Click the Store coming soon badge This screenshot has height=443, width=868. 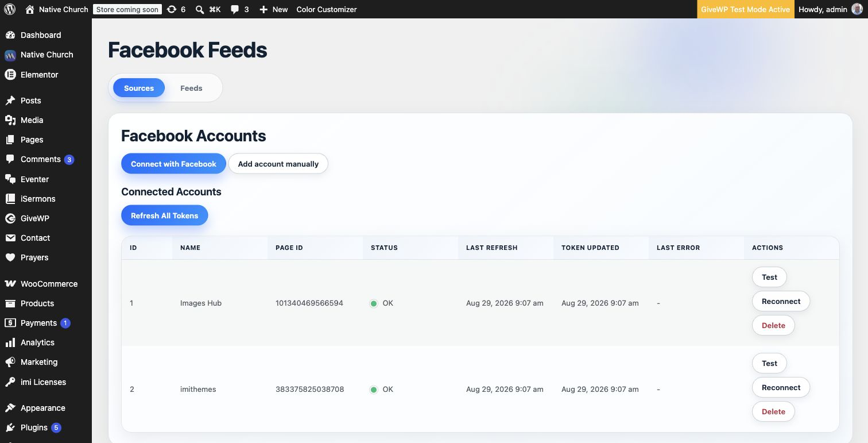(127, 9)
